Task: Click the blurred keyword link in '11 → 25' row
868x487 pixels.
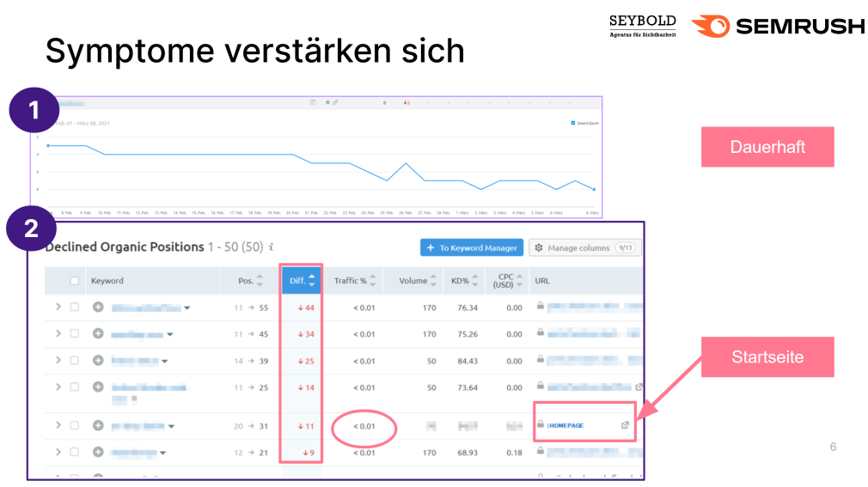Action: [x=149, y=387]
